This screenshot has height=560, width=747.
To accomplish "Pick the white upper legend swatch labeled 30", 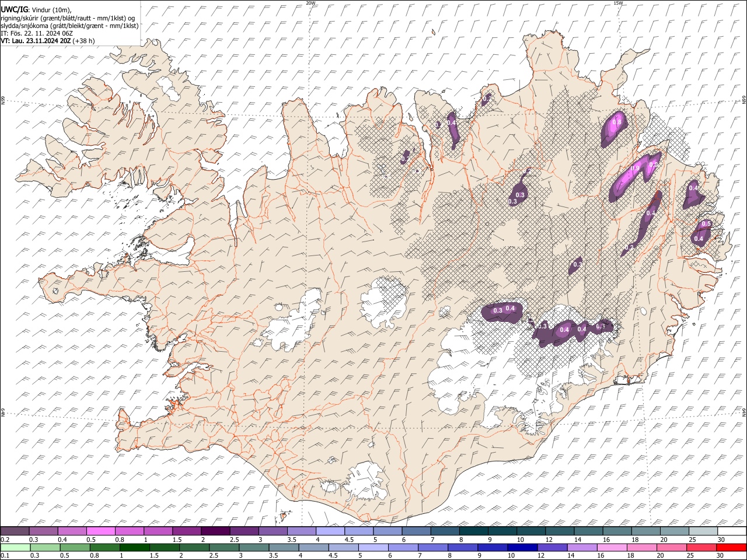I will (732, 531).
